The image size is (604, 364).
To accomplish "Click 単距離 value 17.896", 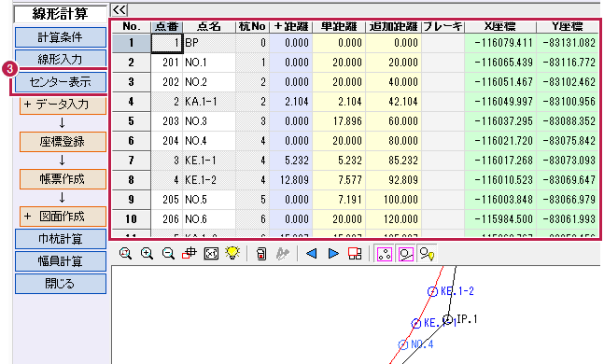I will click(339, 121).
